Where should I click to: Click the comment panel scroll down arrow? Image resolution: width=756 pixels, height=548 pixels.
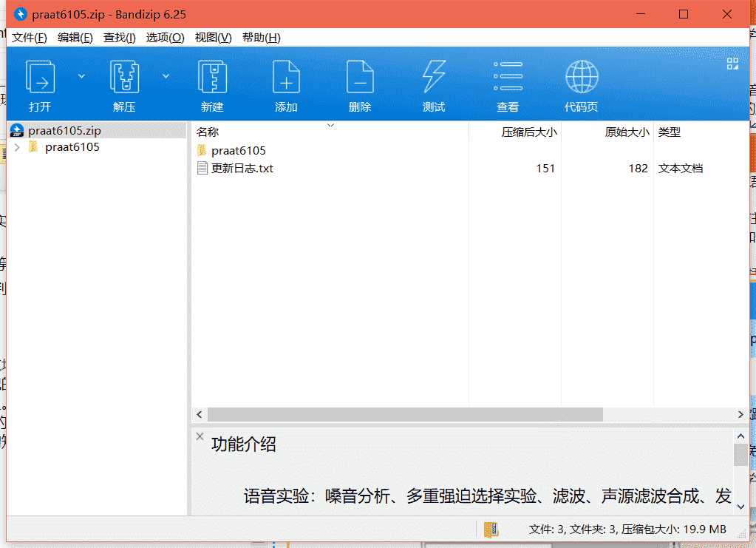740,507
